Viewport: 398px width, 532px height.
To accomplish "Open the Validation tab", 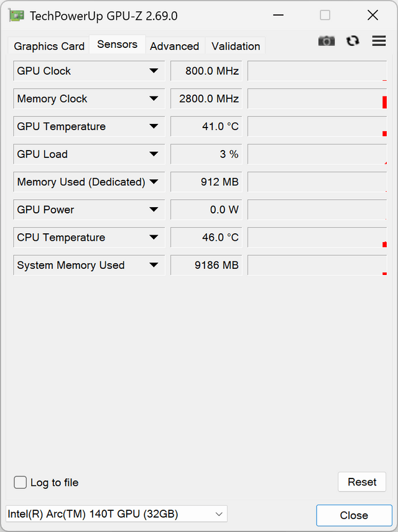I will pyautogui.click(x=236, y=46).
